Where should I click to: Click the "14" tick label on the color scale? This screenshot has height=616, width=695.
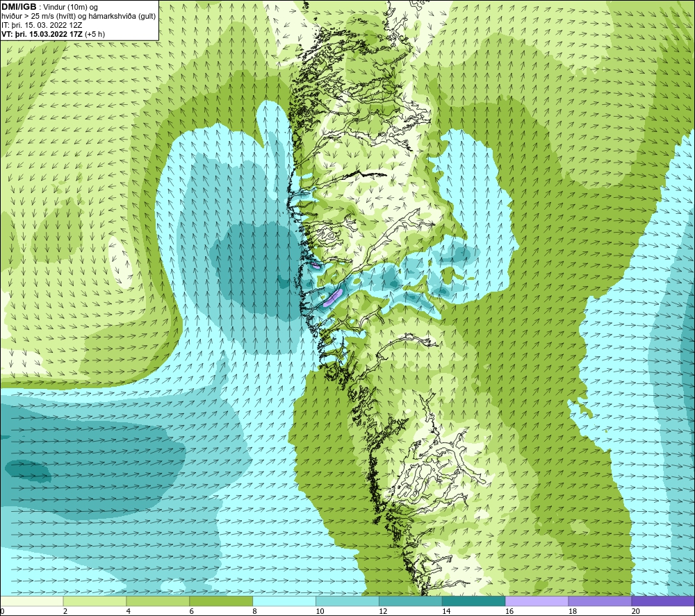446,611
